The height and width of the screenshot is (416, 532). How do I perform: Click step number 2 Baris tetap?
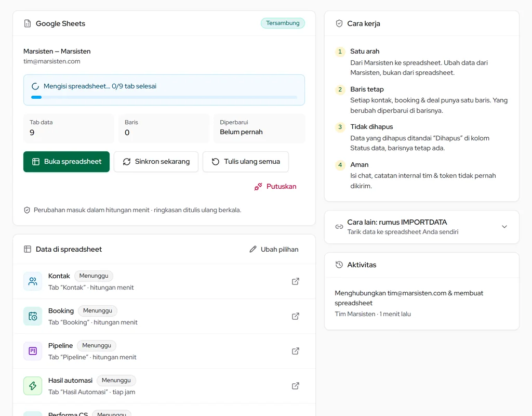340,89
